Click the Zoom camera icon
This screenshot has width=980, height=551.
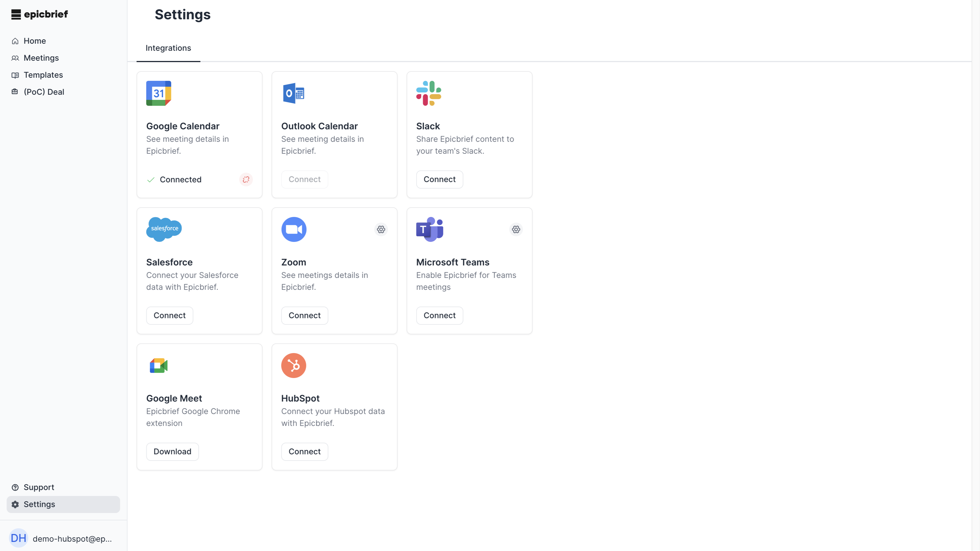coord(294,229)
